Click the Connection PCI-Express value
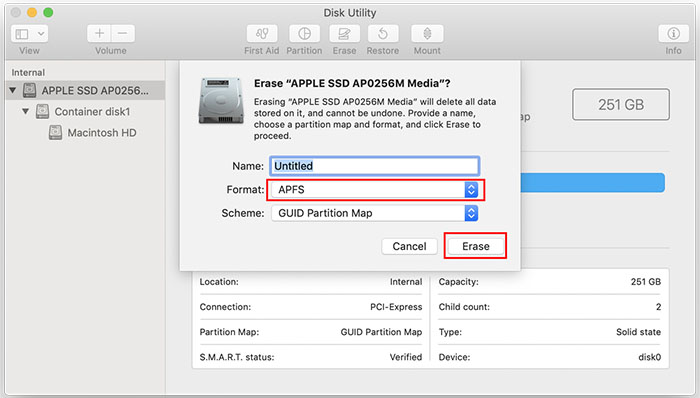This screenshot has width=700, height=398. coord(396,307)
